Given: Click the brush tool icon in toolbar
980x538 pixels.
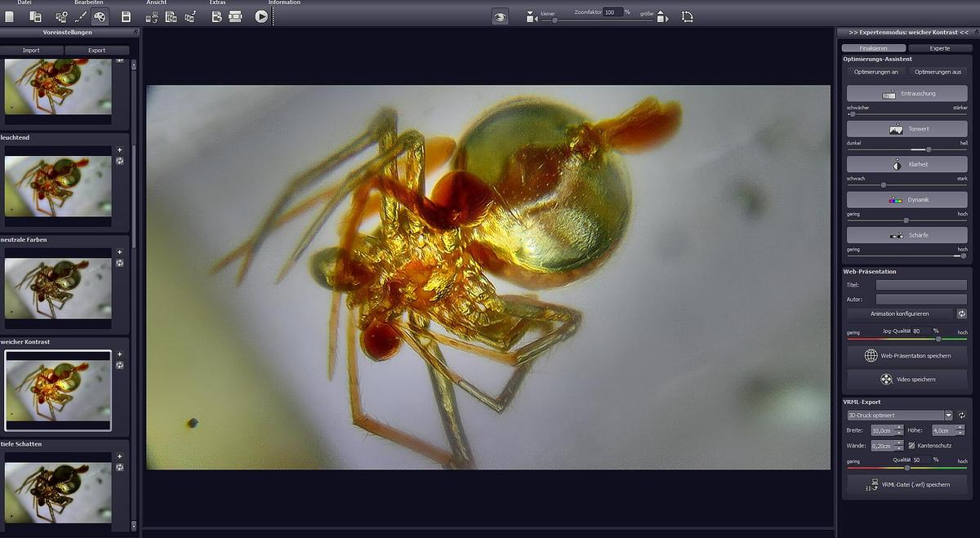Looking at the screenshot, I should point(81,16).
